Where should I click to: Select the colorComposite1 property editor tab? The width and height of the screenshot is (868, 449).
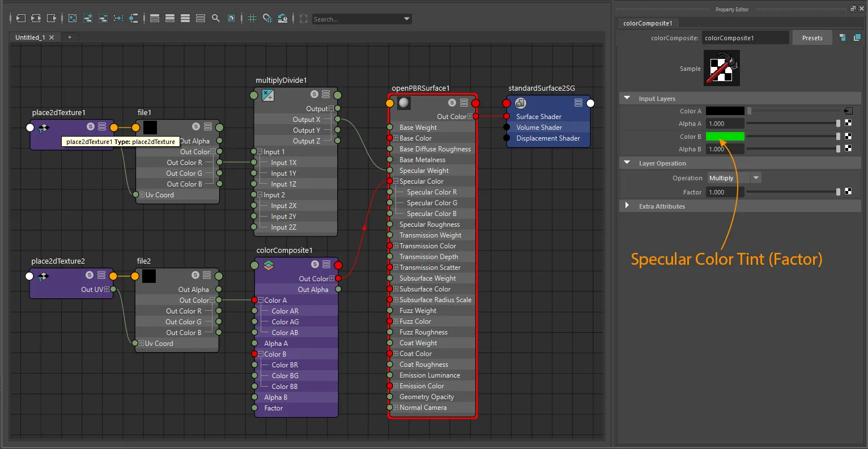tap(648, 23)
